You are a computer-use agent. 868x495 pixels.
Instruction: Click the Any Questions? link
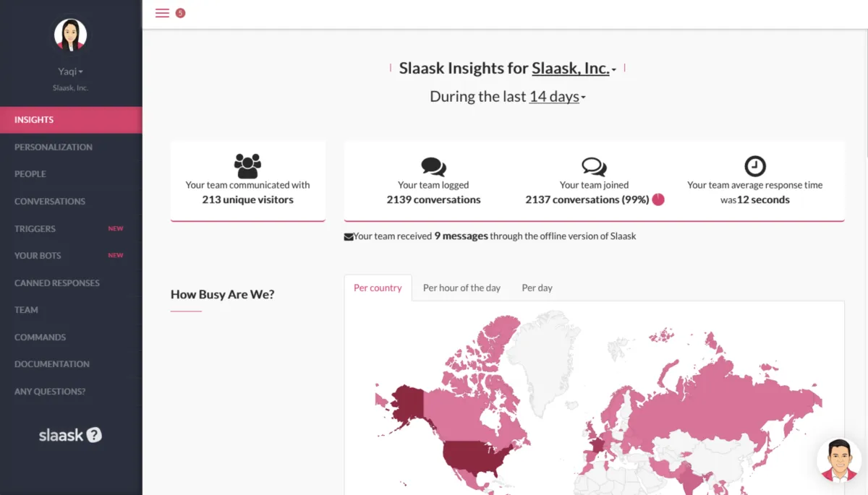pyautogui.click(x=50, y=392)
